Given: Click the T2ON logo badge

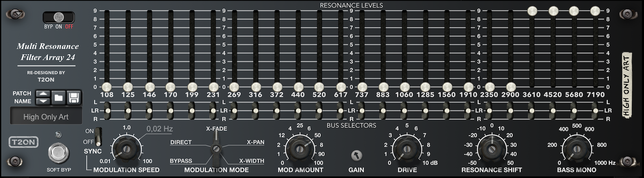Looking at the screenshot, I should pos(24,143).
